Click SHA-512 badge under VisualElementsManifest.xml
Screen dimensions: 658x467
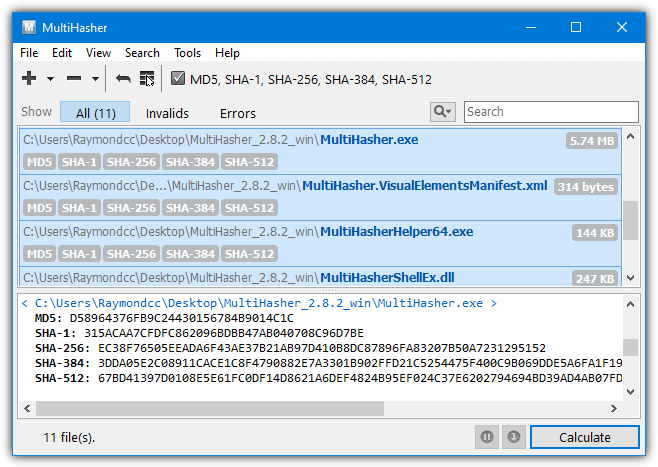(249, 208)
